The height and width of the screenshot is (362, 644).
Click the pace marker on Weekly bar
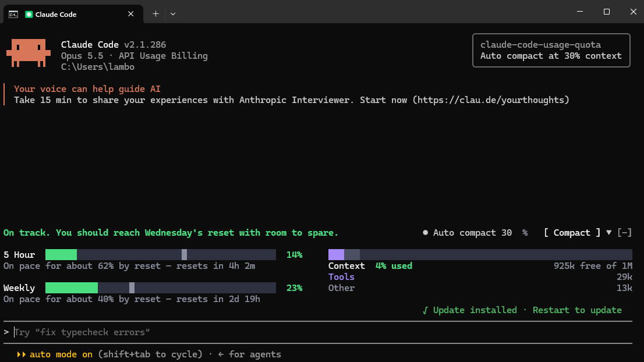132,288
